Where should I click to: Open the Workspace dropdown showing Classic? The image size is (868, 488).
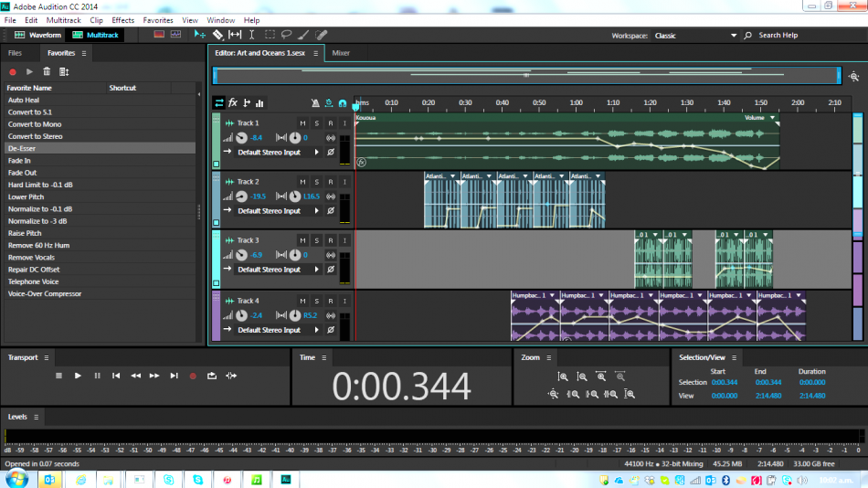point(695,36)
